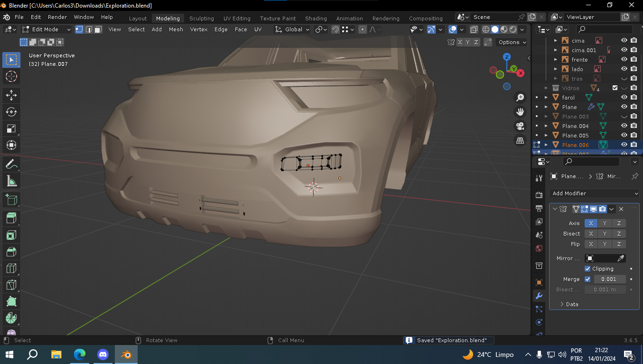Open the viewport Options dropdown

512,42
